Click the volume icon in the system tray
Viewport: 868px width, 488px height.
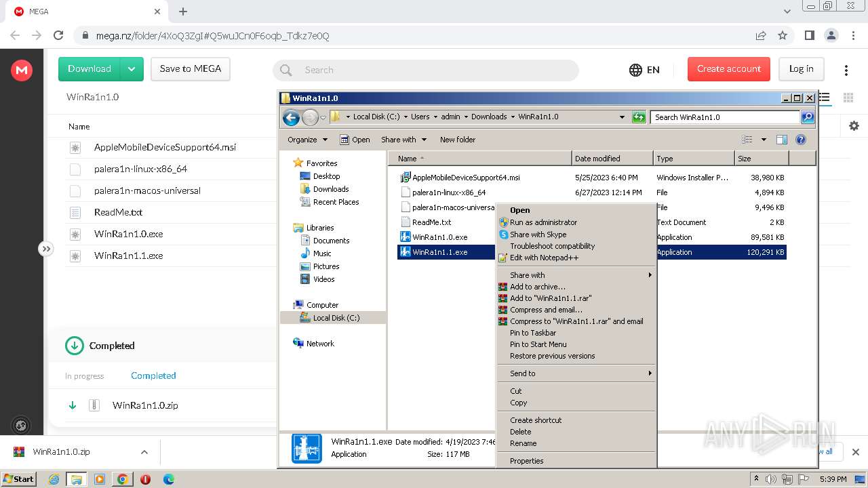click(x=771, y=479)
